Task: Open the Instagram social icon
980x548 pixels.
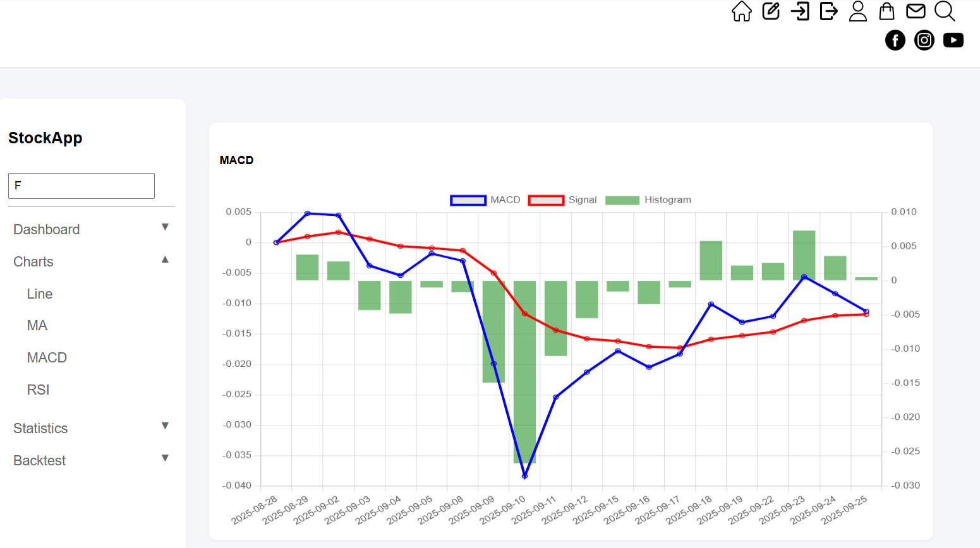Action: click(924, 40)
